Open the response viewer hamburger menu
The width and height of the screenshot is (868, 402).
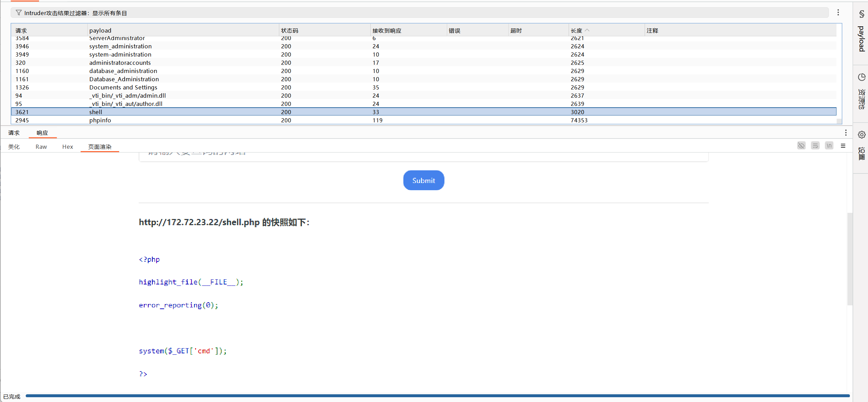click(x=843, y=146)
